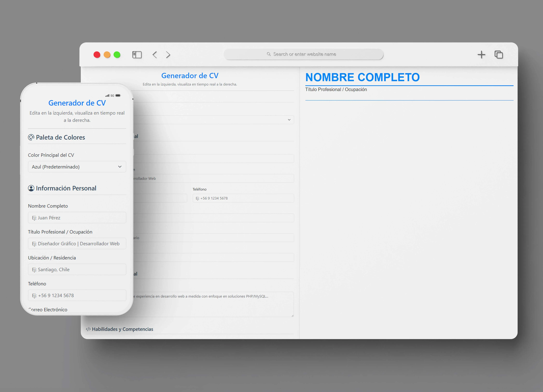
Task: Click the search magnifier in the address bar
Action: click(269, 54)
